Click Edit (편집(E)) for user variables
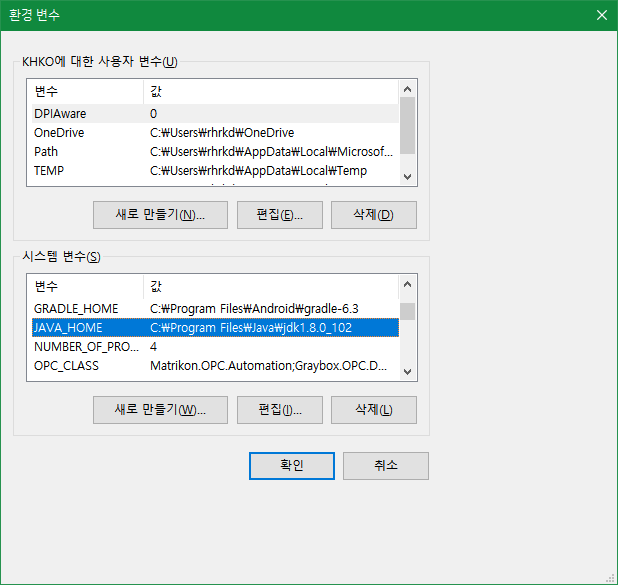This screenshot has width=618, height=585. click(279, 215)
